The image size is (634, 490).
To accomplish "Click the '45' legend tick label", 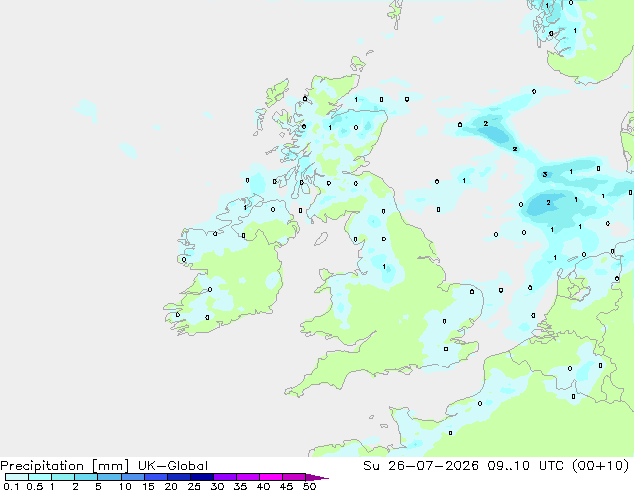I will 286,486.
